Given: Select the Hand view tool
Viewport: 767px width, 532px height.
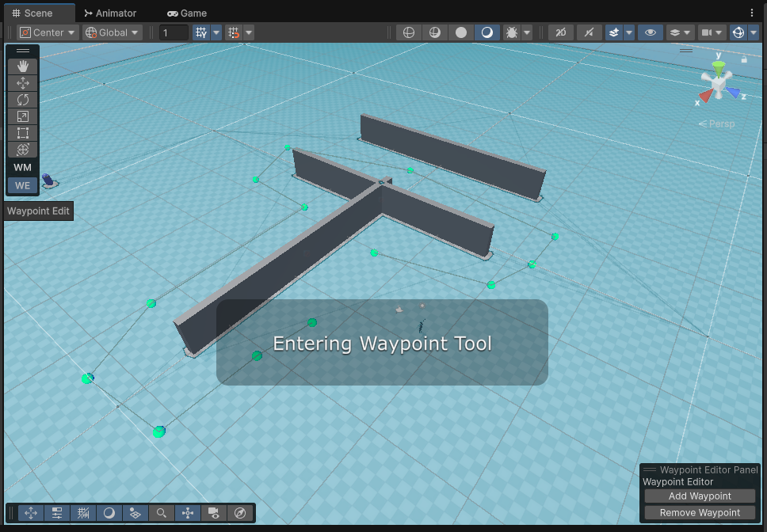Looking at the screenshot, I should pyautogui.click(x=22, y=66).
